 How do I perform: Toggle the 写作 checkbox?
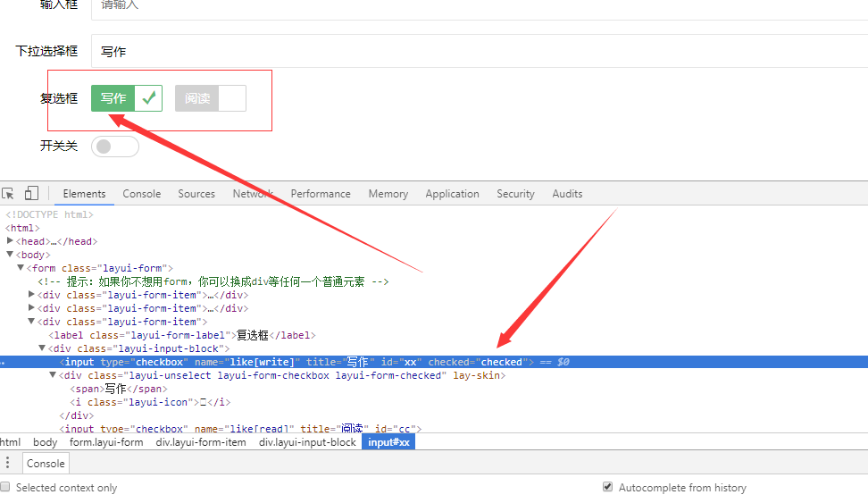(127, 98)
